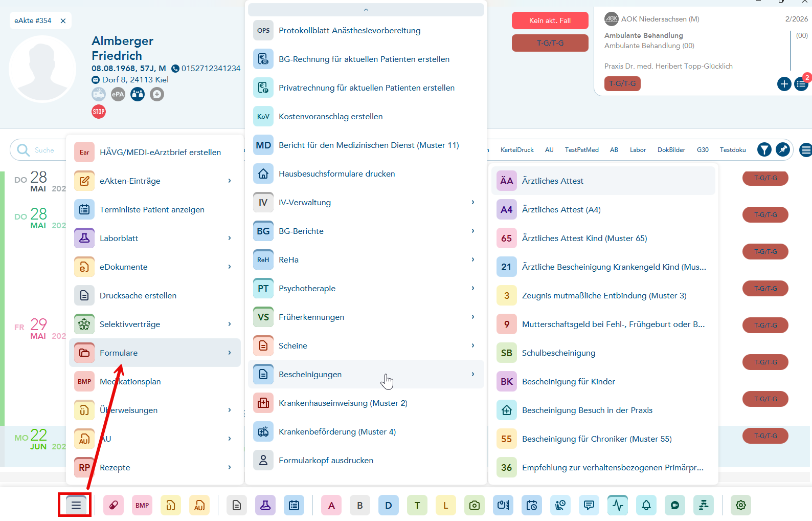
Task: Click the Suche search field
Action: pyautogui.click(x=44, y=150)
